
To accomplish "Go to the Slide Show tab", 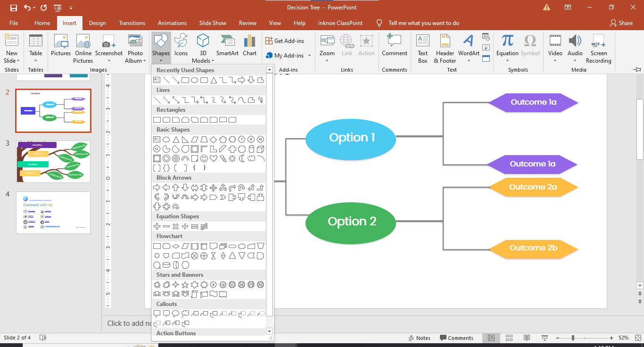I will 213,23.
